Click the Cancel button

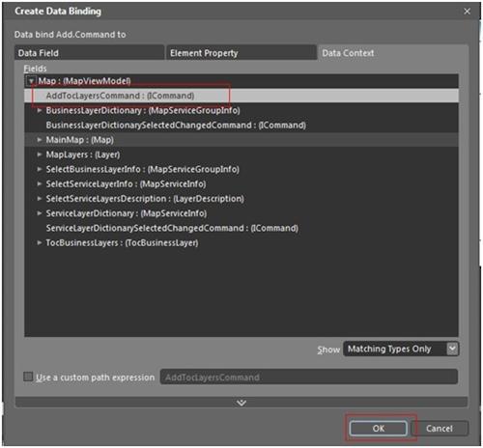440,429
